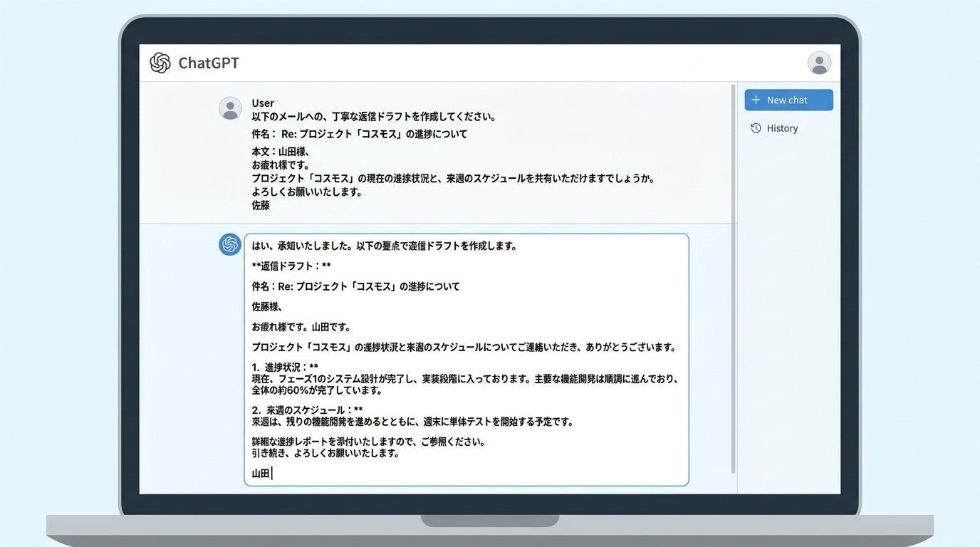Click the "2. 来週のスケジュール" section heading

307,410
